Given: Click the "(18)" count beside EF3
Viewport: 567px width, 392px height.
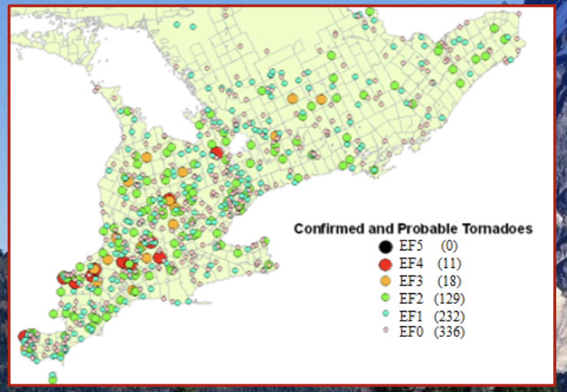Looking at the screenshot, I should 449,281.
